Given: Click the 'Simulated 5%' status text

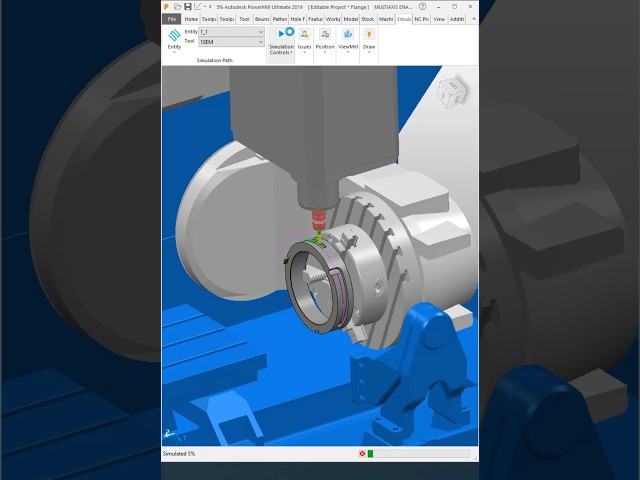Looking at the screenshot, I should (x=179, y=453).
